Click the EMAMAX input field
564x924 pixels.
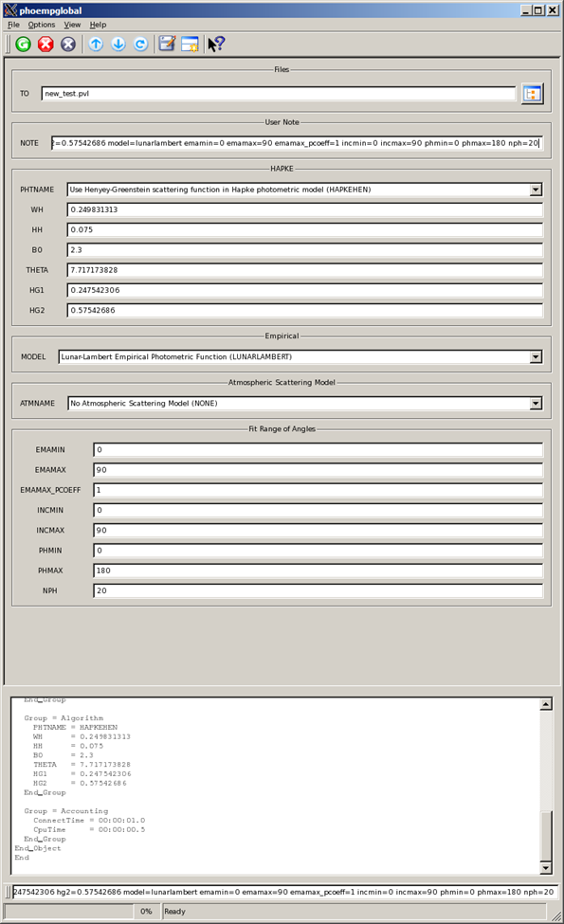point(318,470)
